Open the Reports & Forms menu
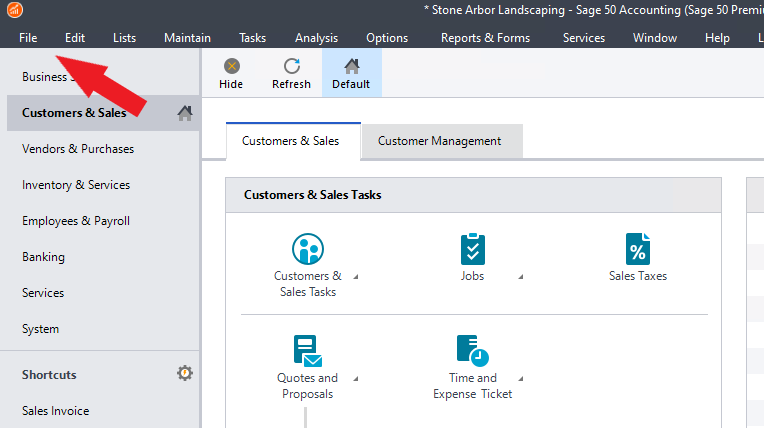Image resolution: width=764 pixels, height=428 pixels. tap(485, 38)
